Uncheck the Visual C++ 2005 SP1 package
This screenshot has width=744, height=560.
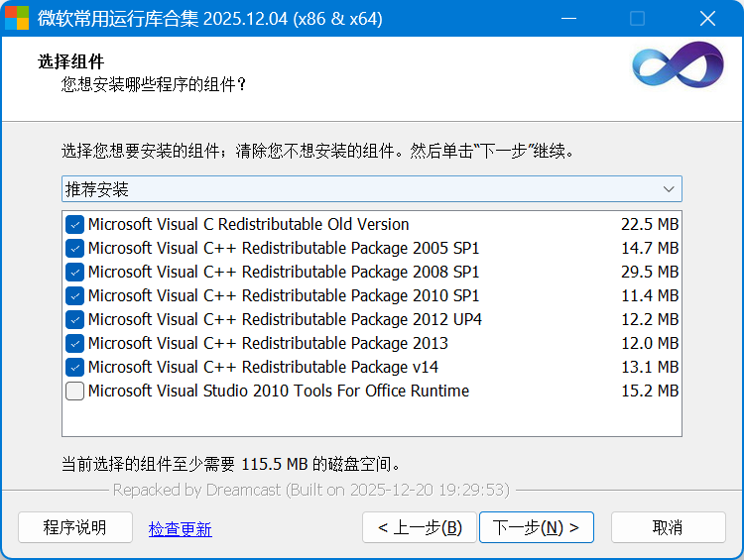coord(75,248)
